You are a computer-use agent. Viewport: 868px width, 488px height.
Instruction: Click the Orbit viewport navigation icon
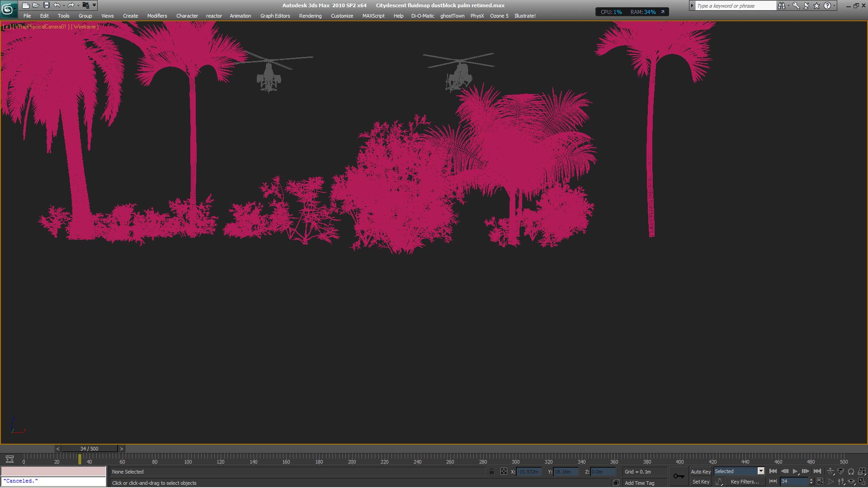(x=851, y=482)
